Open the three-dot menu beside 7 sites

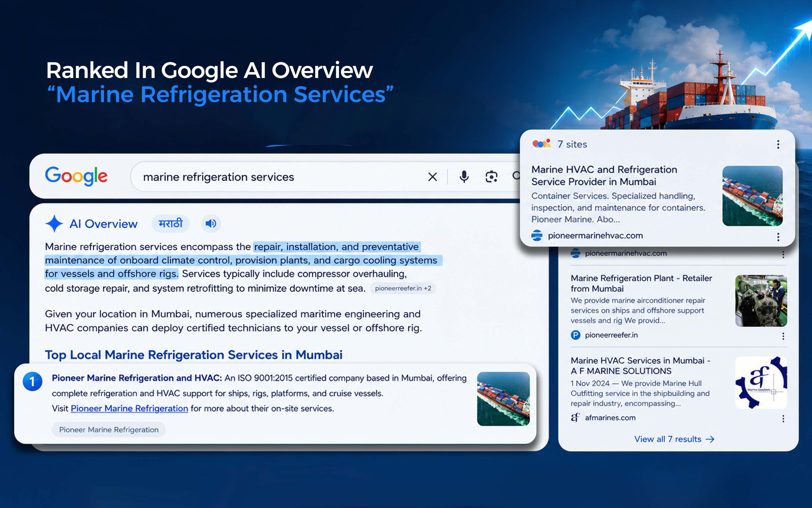click(x=778, y=145)
